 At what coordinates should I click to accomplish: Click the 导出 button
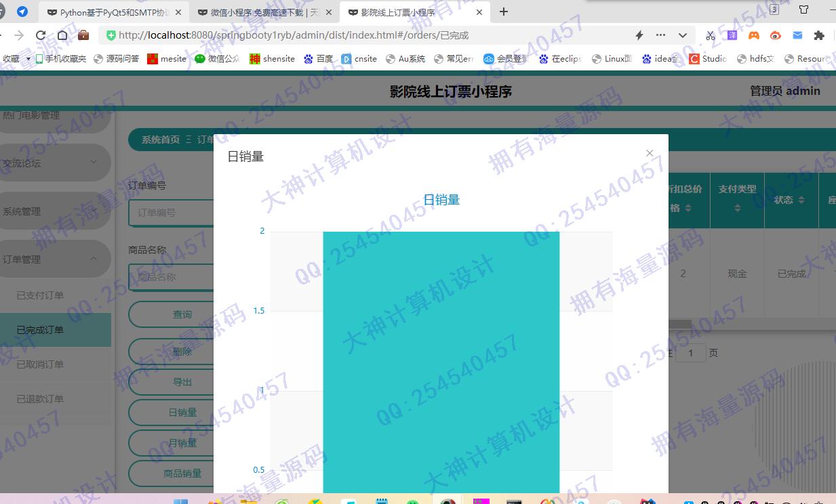point(172,382)
